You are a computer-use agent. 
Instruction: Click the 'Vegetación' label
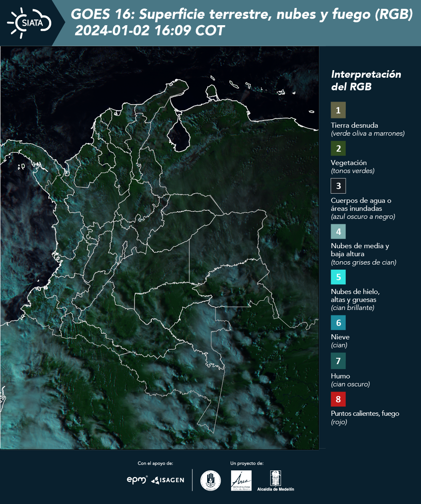pyautogui.click(x=349, y=163)
